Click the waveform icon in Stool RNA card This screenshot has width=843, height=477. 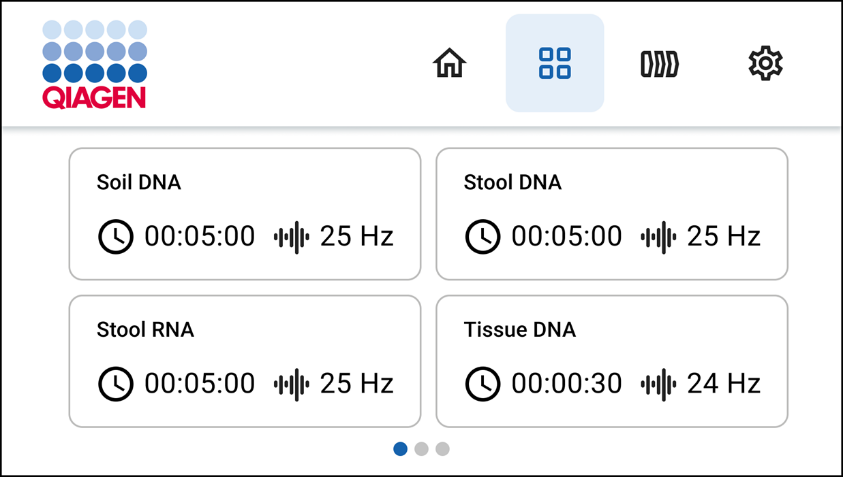coord(291,383)
